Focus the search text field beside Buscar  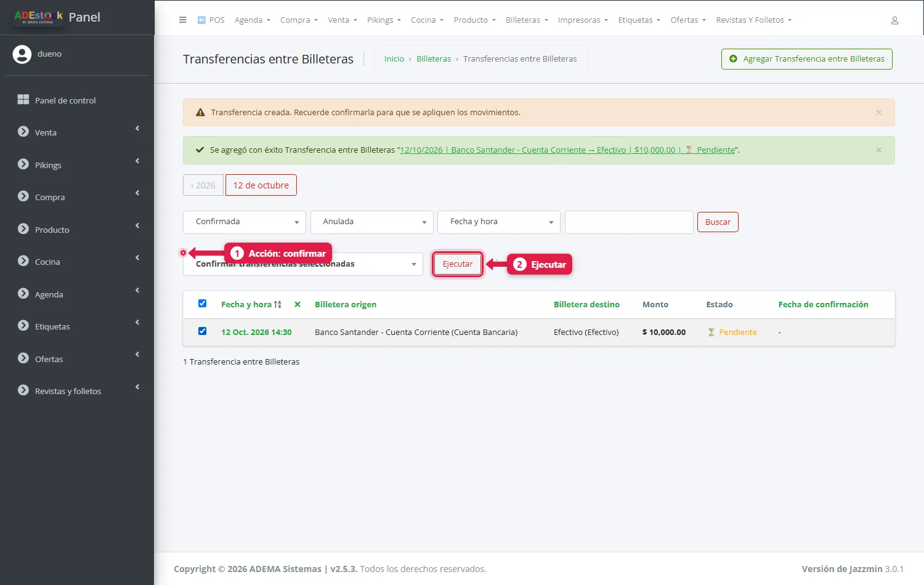[x=629, y=222]
